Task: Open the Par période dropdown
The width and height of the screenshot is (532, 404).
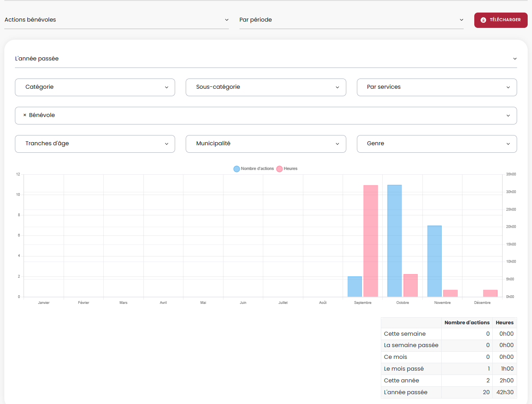Action: click(x=351, y=20)
